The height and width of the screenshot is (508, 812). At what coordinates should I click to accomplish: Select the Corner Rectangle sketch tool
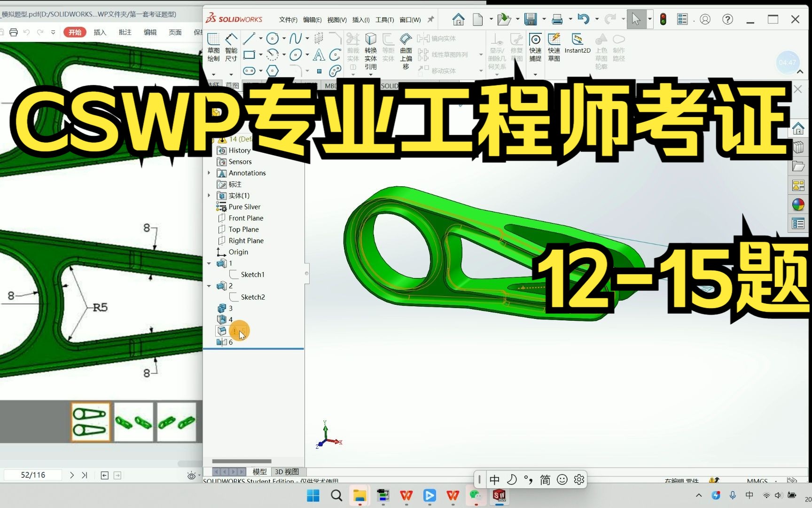click(249, 55)
